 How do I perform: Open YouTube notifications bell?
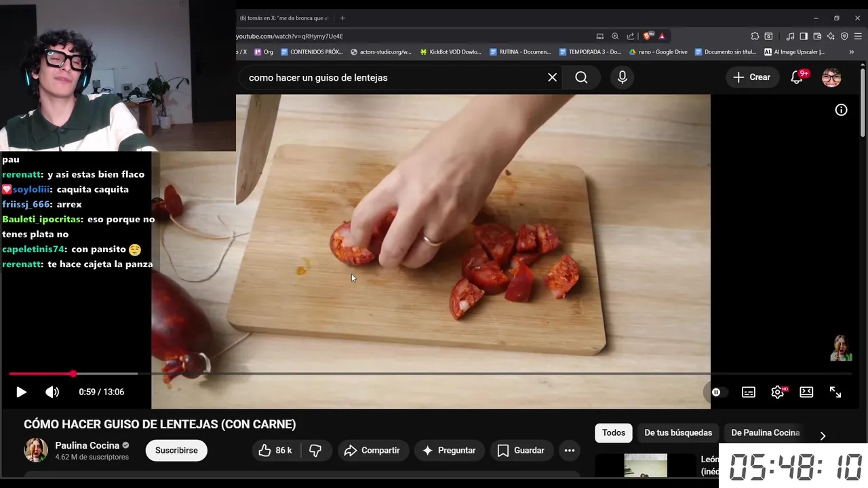tap(797, 77)
